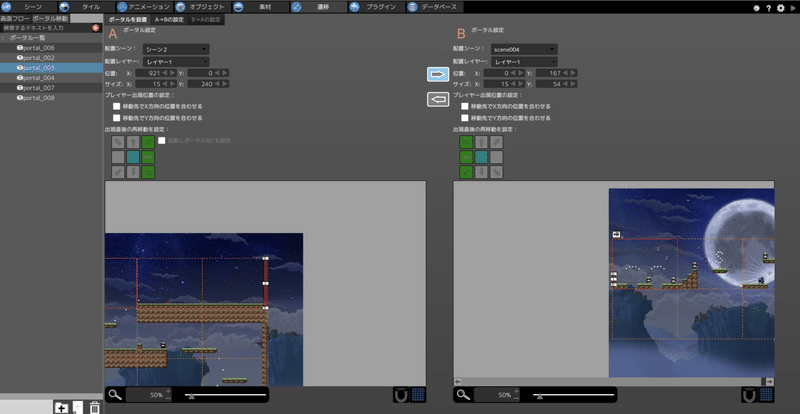Open the 素材 (Resources) main tab

point(261,7)
